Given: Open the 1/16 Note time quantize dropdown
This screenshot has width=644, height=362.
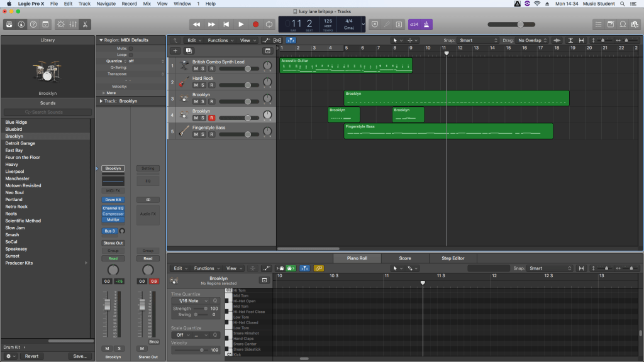Looking at the screenshot, I should (192, 301).
